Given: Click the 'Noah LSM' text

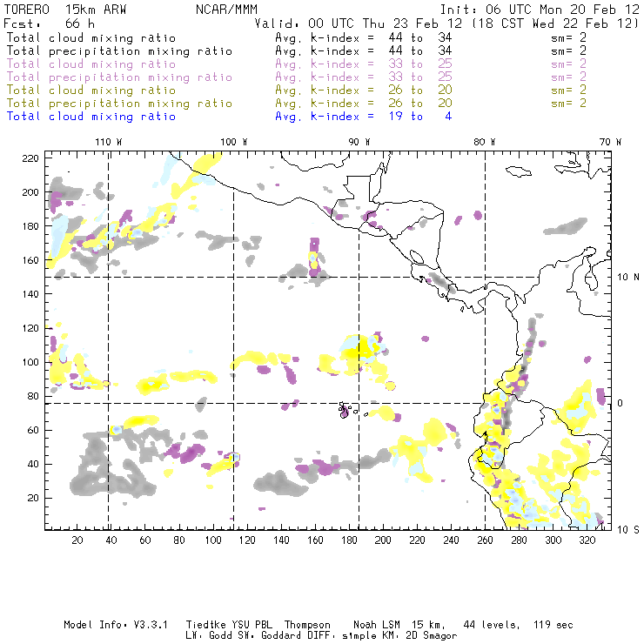Looking at the screenshot, I should 377,625.
